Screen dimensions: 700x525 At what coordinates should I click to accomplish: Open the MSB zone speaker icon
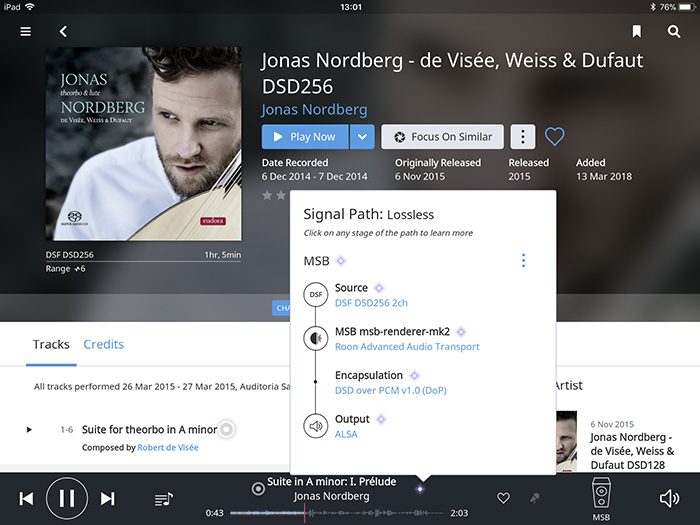tap(601, 494)
